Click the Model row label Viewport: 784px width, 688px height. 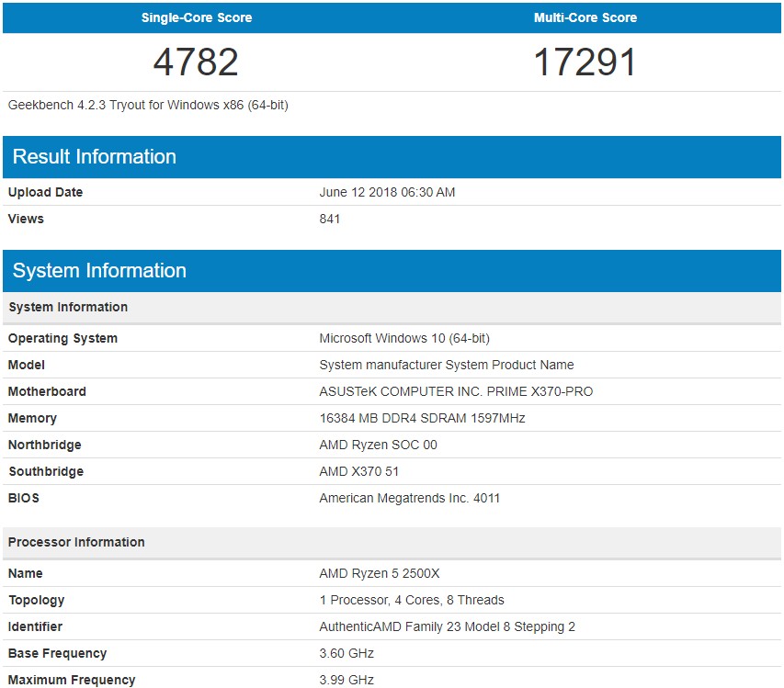coord(26,365)
